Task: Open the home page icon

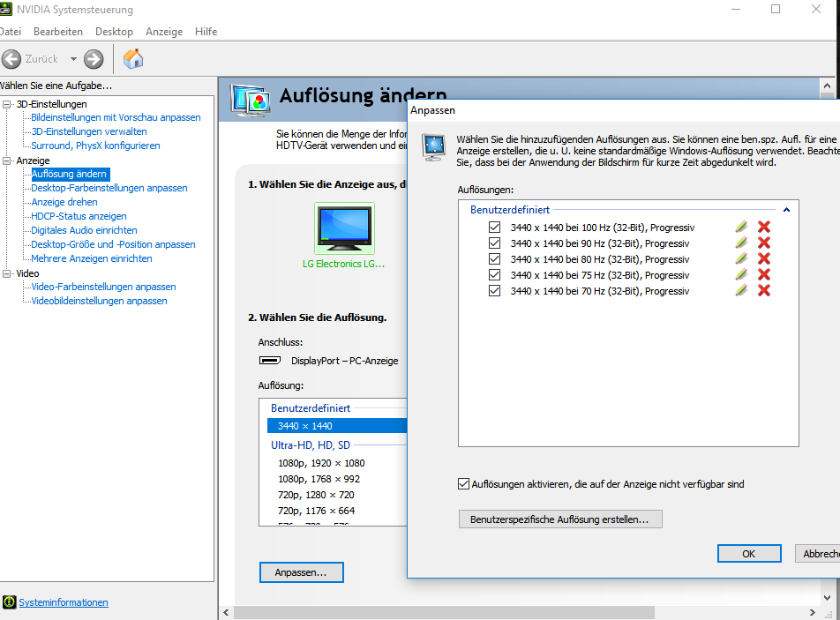Action: pos(133,59)
